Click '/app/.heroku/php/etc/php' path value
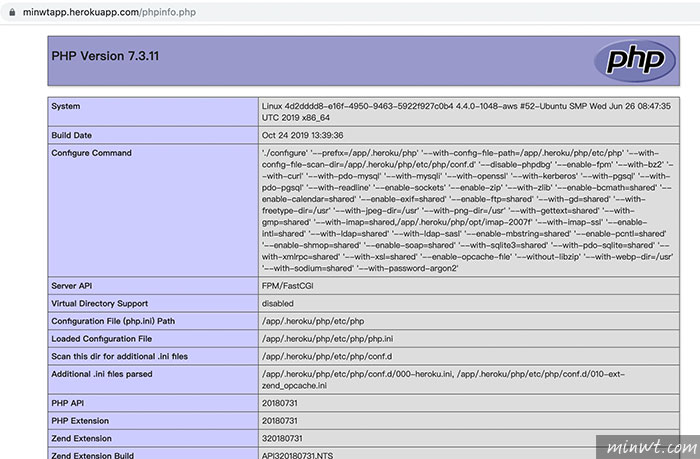Viewport: 700px width, 459px height. tap(313, 321)
